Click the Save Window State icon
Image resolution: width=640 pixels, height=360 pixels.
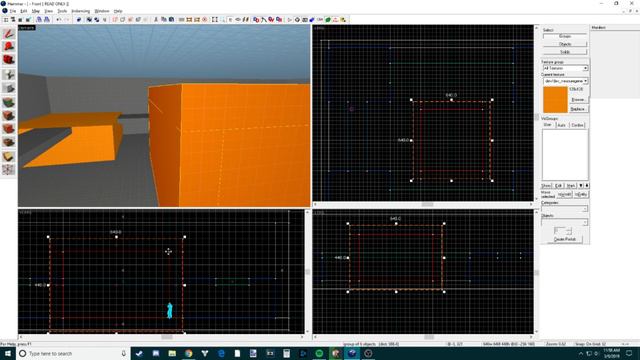[x=47, y=20]
